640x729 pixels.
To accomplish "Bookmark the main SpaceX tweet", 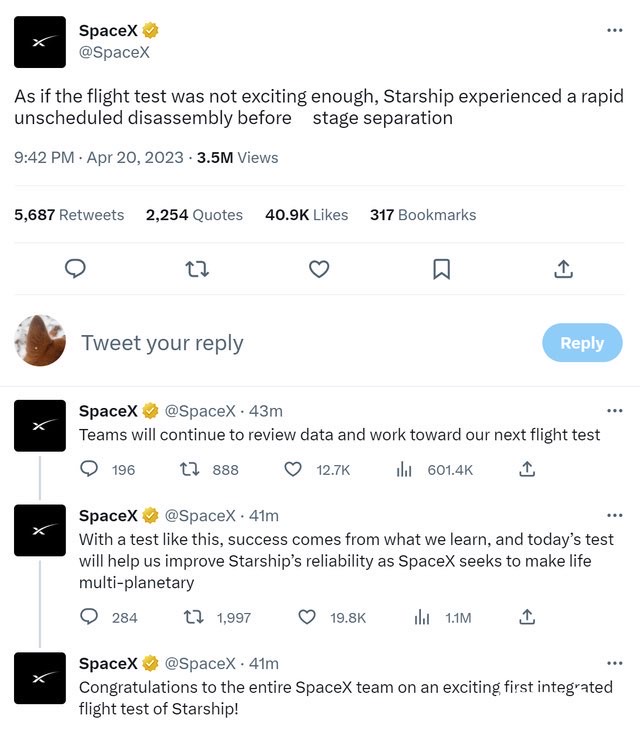I will [441, 269].
